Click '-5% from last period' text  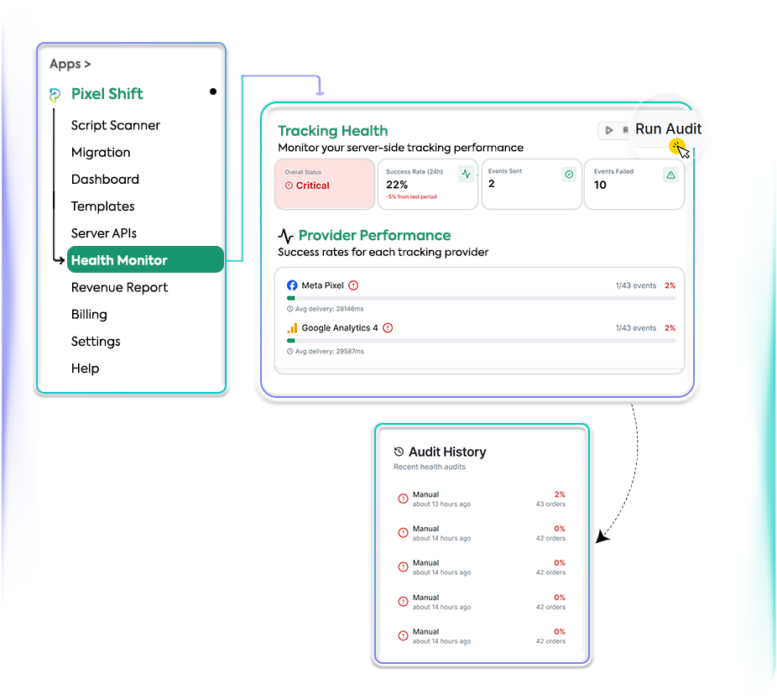[411, 197]
